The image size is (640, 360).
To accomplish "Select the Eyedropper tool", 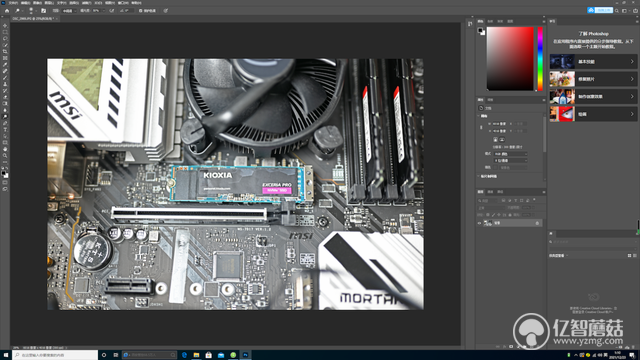I will pos(5,64).
